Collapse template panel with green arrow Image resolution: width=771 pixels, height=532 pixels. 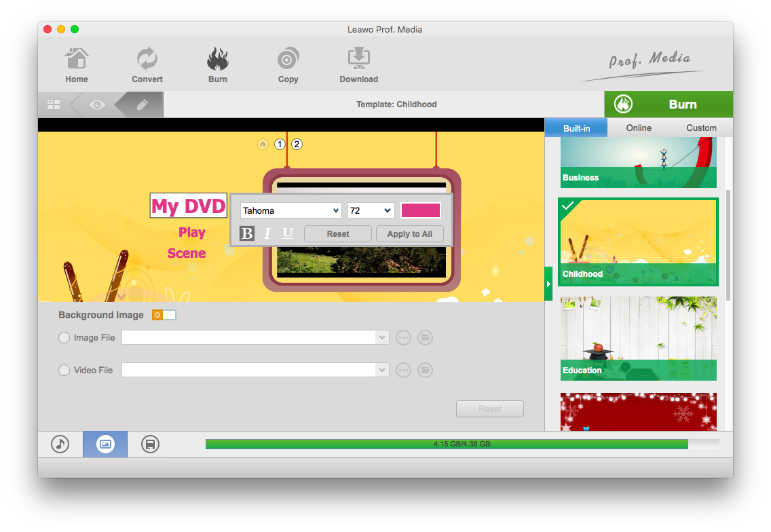pyautogui.click(x=548, y=284)
